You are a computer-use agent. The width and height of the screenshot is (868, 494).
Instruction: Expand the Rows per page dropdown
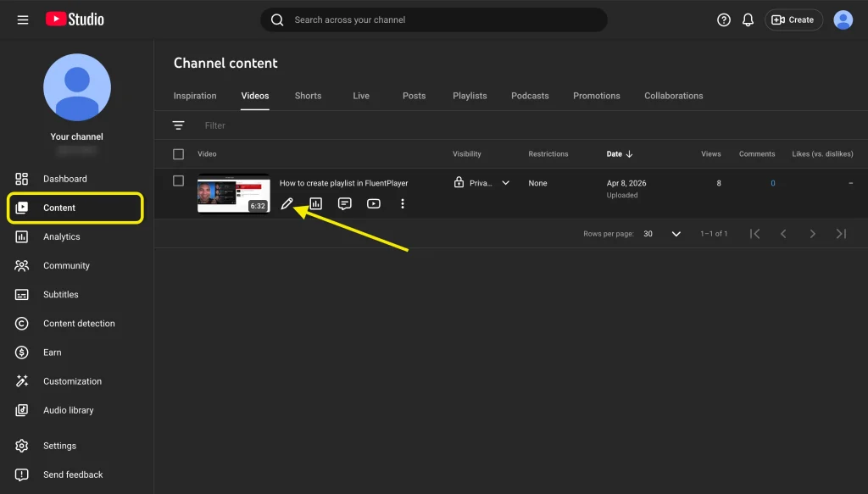click(676, 233)
